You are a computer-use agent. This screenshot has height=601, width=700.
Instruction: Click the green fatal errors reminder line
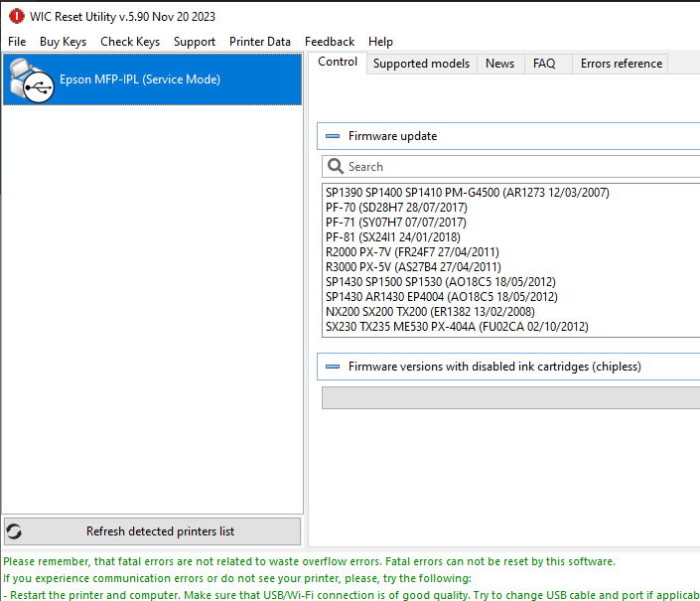[x=309, y=561]
